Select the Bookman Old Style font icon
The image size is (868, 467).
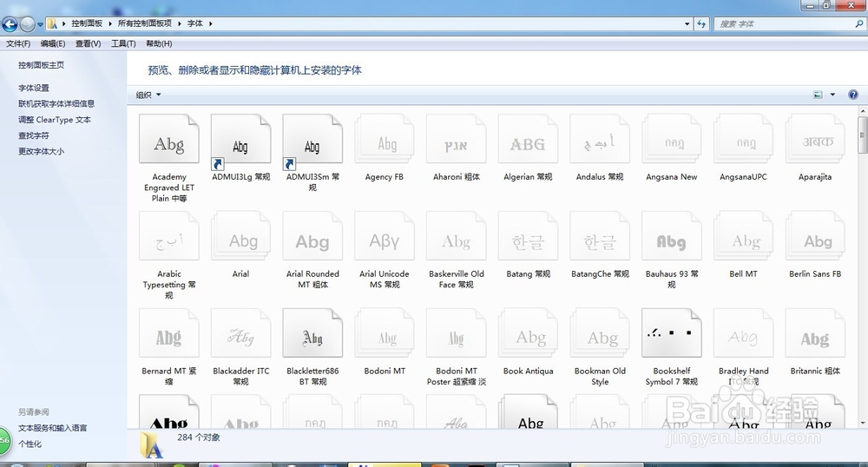point(600,333)
